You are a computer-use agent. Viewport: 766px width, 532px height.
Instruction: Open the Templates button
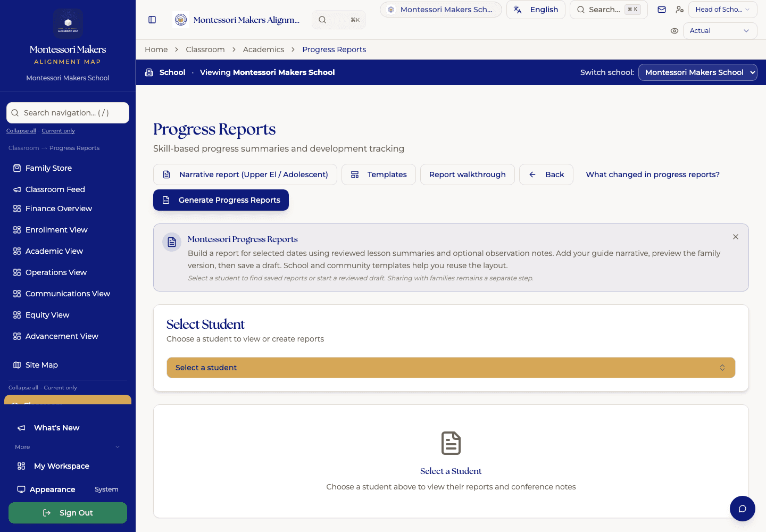(x=379, y=174)
